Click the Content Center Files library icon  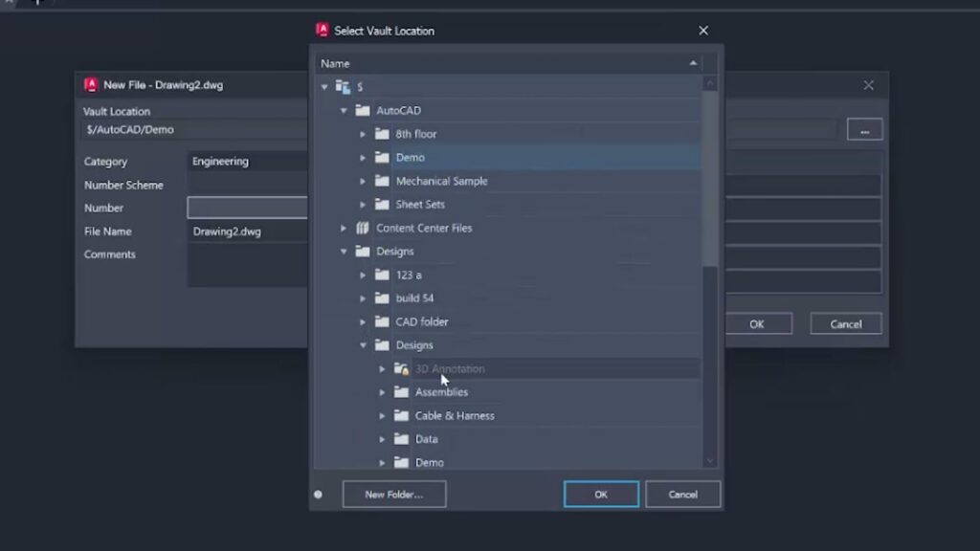[x=363, y=228]
